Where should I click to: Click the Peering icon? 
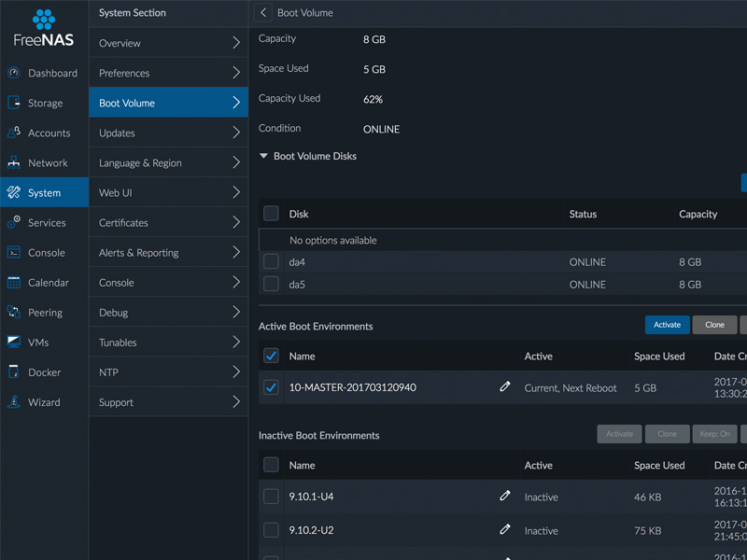[14, 312]
